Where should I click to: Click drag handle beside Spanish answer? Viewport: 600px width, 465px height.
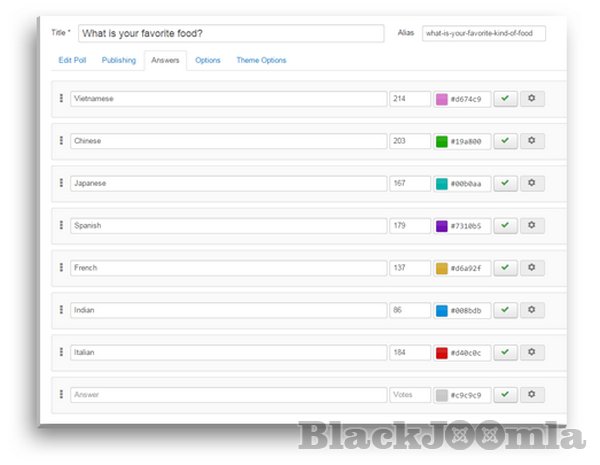point(61,226)
